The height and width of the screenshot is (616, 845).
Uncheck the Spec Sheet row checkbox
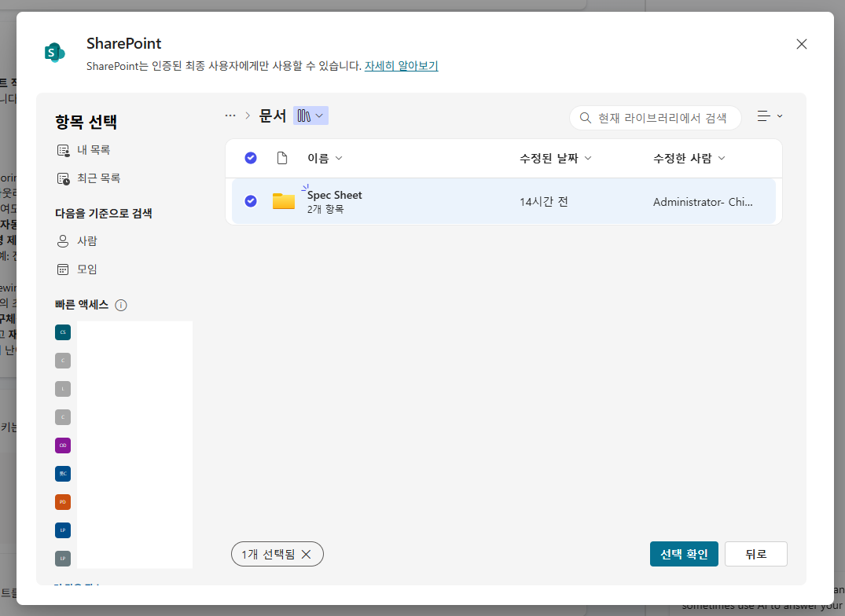pos(251,201)
